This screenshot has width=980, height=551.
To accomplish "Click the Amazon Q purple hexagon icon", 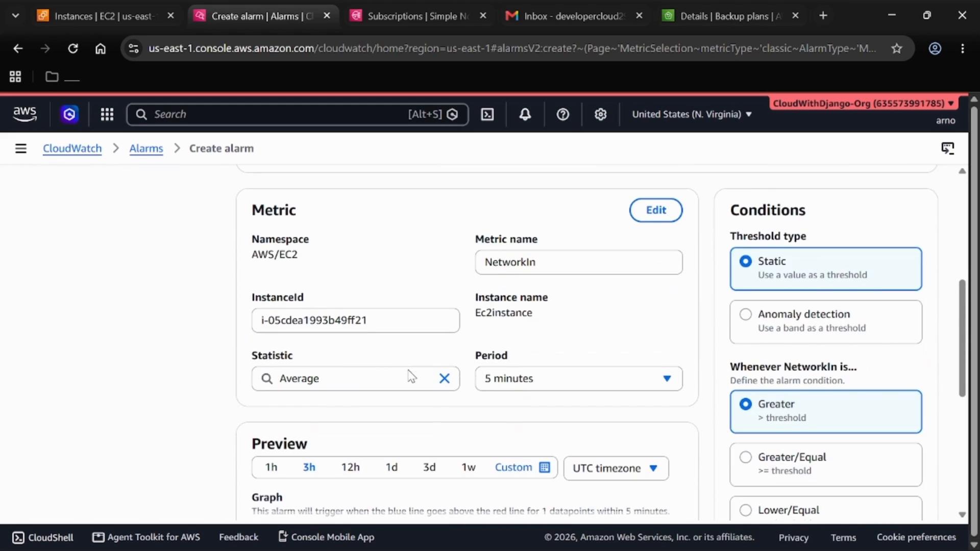I will point(69,114).
